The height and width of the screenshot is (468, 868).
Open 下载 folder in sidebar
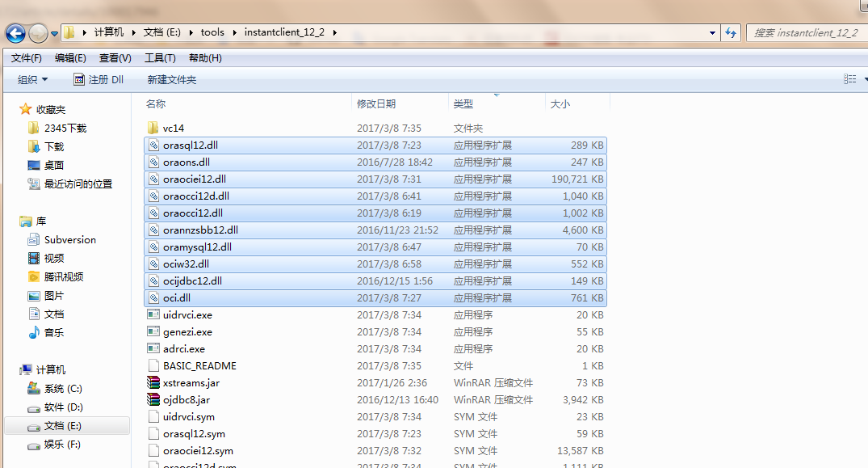pyautogui.click(x=46, y=147)
